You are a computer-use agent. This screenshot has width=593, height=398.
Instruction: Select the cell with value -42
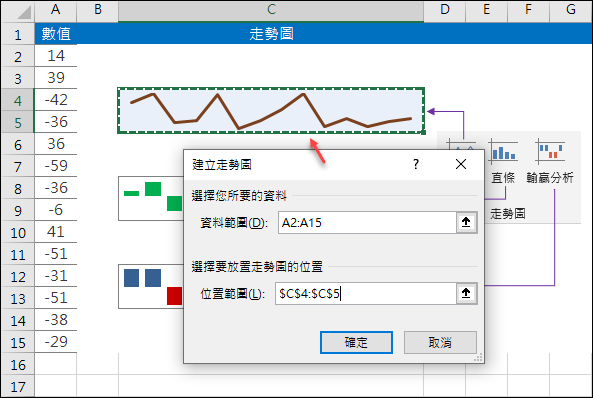[56, 100]
